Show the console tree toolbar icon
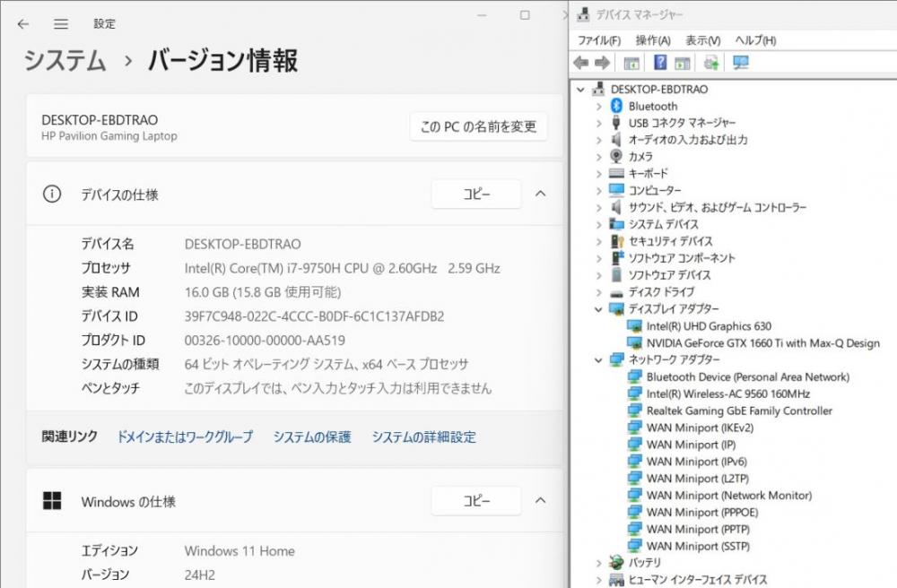The width and height of the screenshot is (897, 588). [x=631, y=63]
